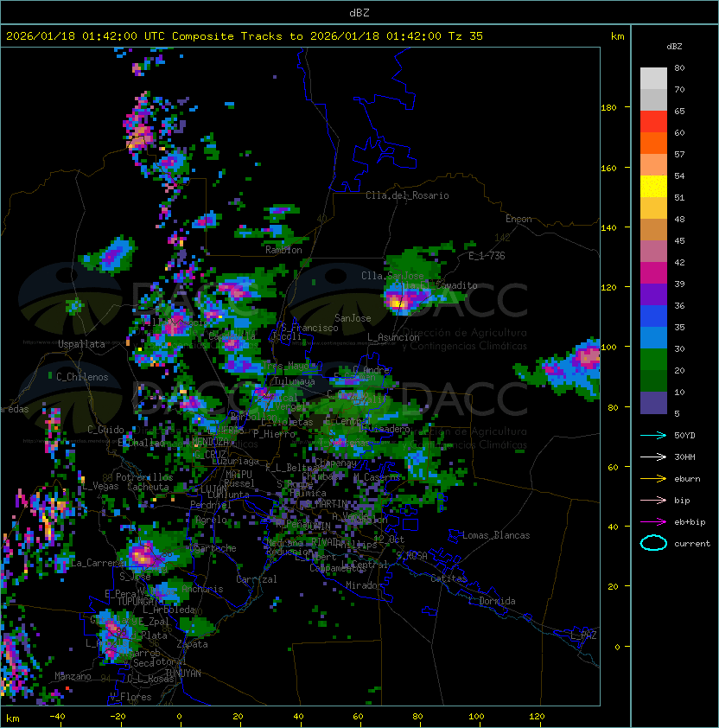This screenshot has width=719, height=728.
Task: Click the 'Clla.del_Rosario' map label
Action: tap(407, 195)
